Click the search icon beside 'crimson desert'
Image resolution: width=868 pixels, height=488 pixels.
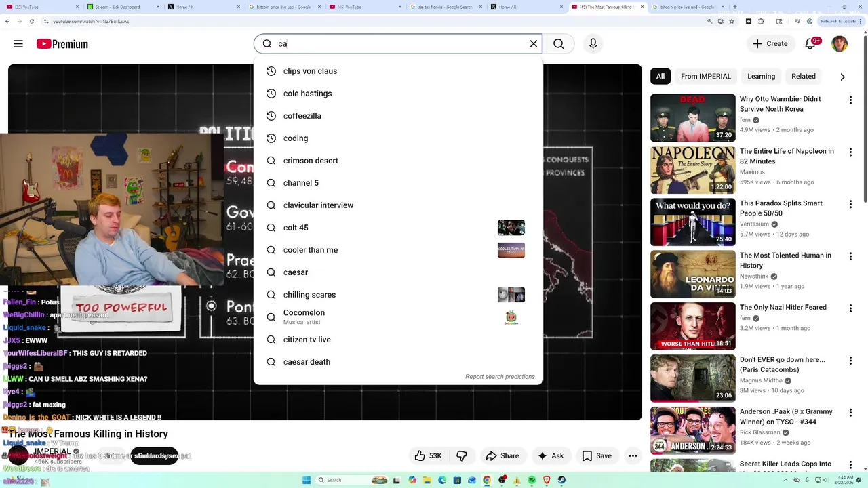[x=271, y=161]
